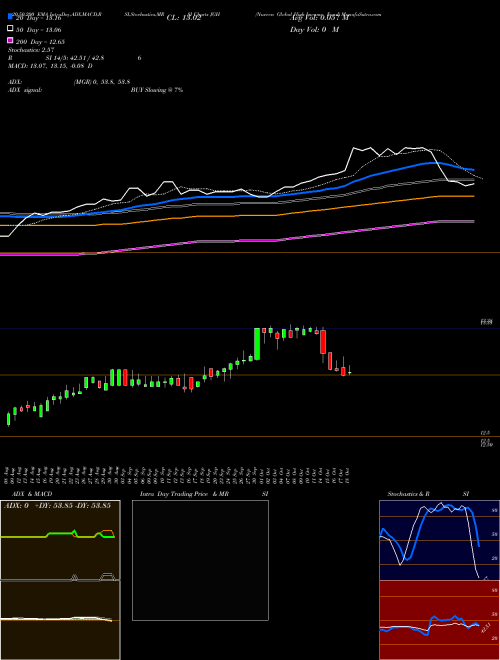Click the 'BUY Slowing @ 7%' signal text
The image size is (500, 660).
[157, 90]
